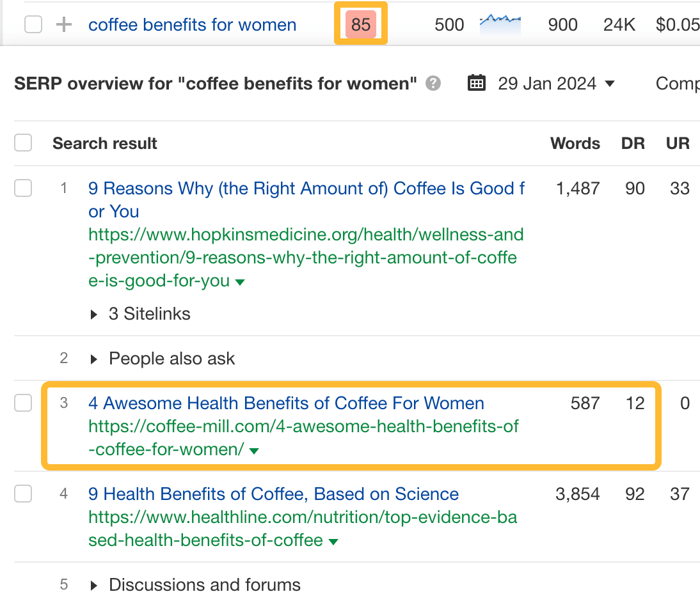
Task: Expand the 3 Sitelinks section
Action: point(93,314)
